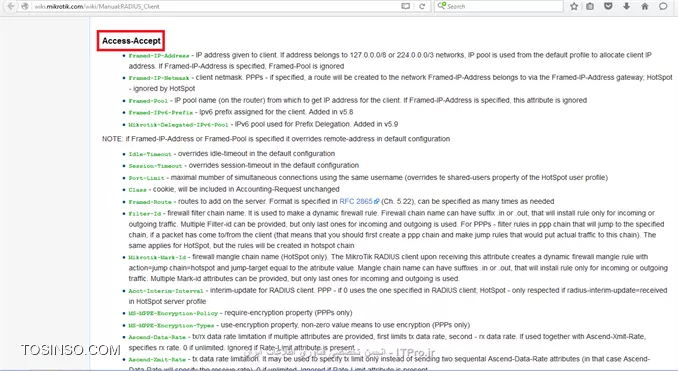This screenshot has height=371, width=678.
Task: Open the bookmarks list icon
Action: (590, 6)
